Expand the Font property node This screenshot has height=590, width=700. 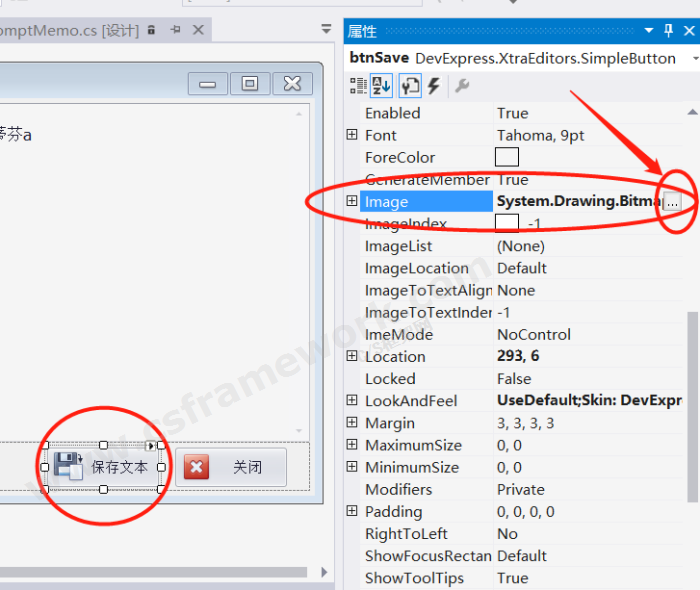coord(351,135)
